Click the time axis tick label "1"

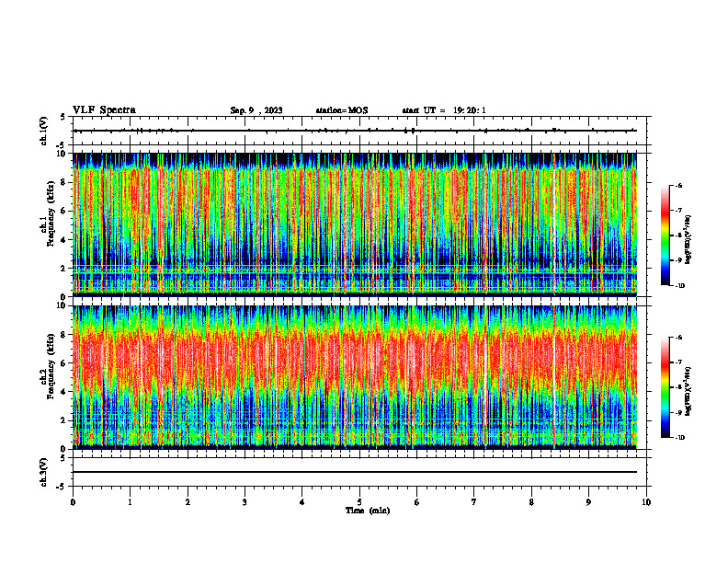130,502
